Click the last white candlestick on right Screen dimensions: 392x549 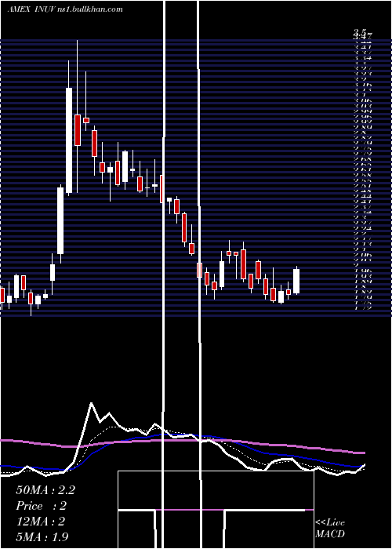296,281
